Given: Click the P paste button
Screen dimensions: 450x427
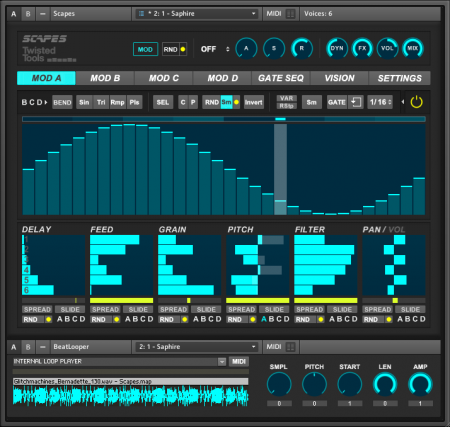Looking at the screenshot, I should tap(193, 102).
